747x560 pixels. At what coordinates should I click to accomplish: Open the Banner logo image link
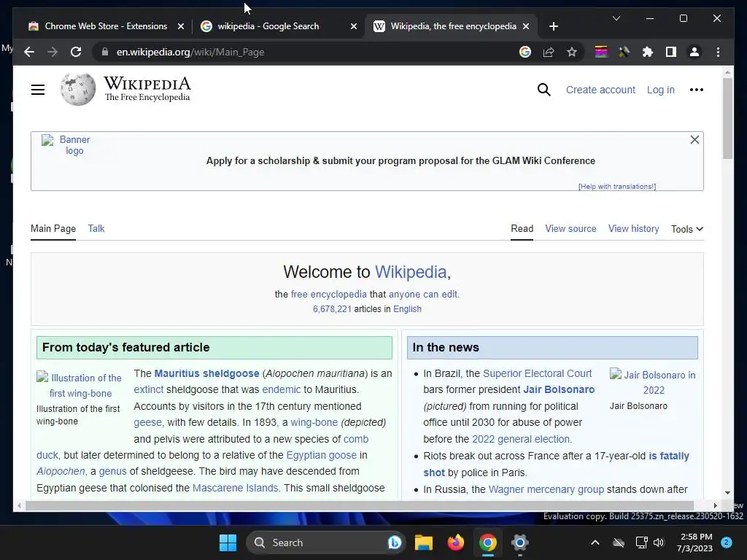tap(66, 145)
